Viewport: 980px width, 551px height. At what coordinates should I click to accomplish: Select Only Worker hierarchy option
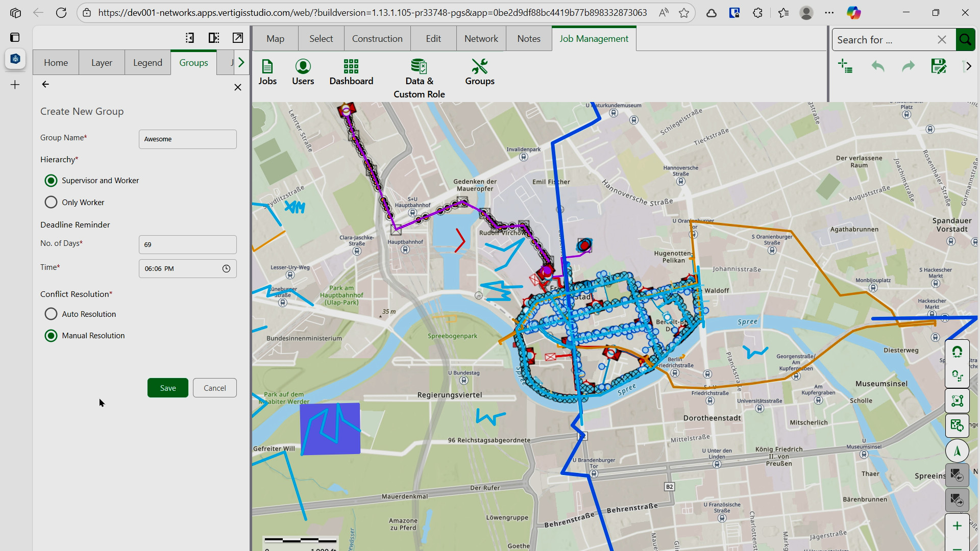click(x=51, y=203)
